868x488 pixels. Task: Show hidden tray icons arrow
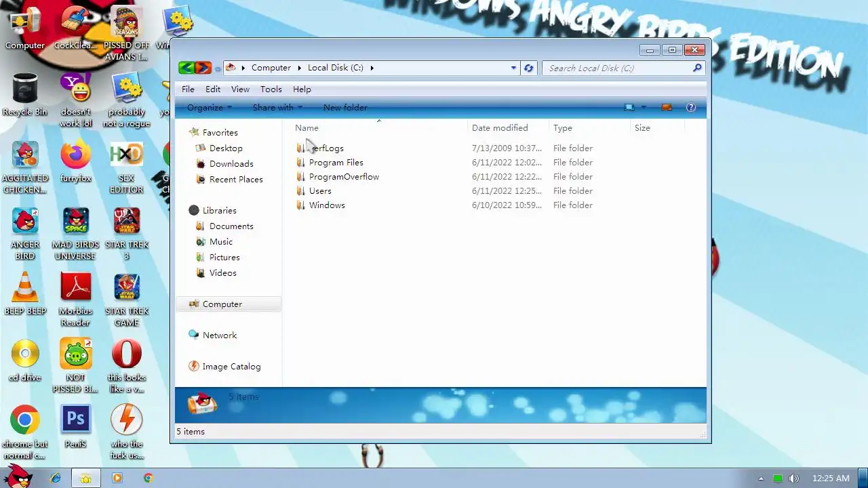[x=761, y=479]
